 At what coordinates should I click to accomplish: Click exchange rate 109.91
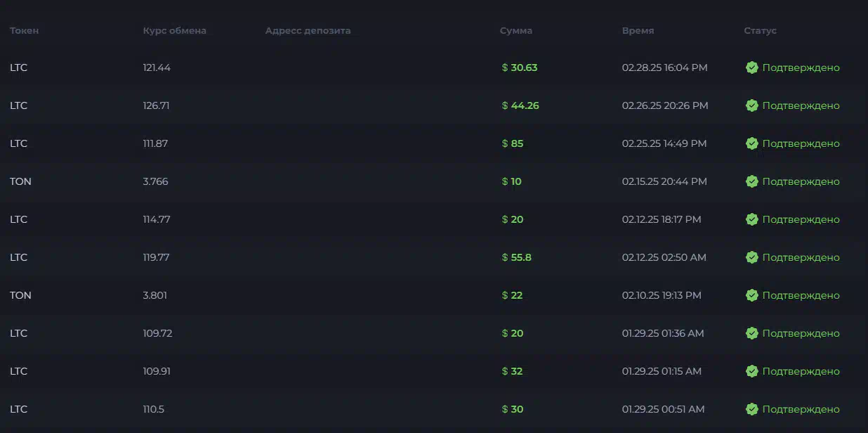click(157, 371)
